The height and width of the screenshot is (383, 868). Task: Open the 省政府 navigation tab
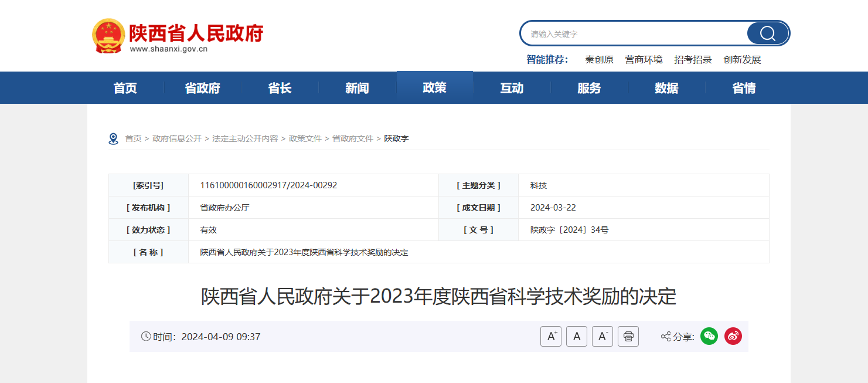[x=203, y=88]
